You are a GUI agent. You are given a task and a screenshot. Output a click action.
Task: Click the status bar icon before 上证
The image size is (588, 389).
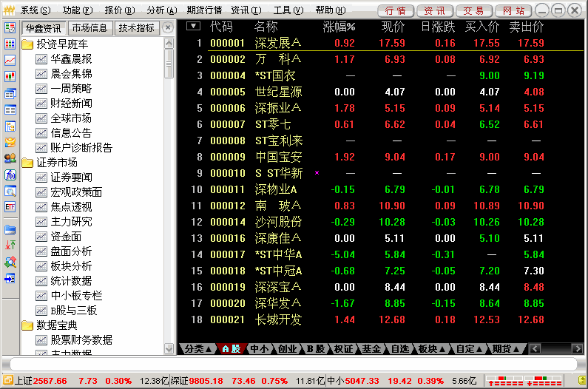pos(8,380)
